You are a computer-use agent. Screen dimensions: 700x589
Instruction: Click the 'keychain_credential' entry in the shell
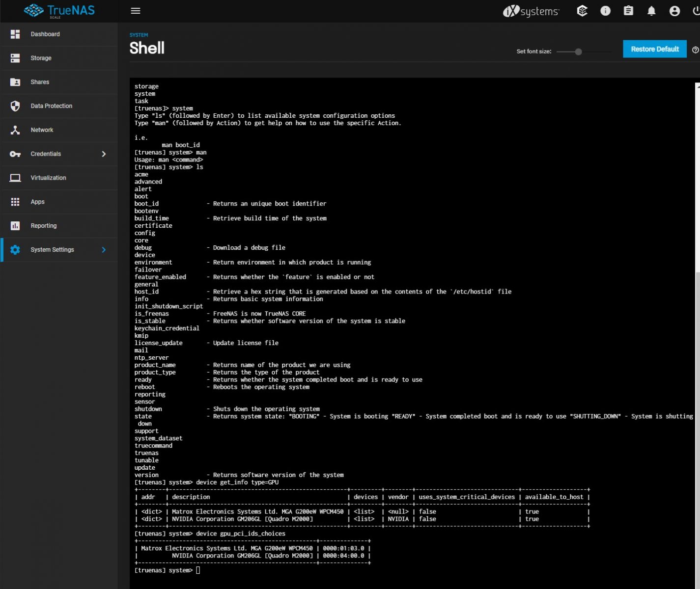click(x=167, y=328)
